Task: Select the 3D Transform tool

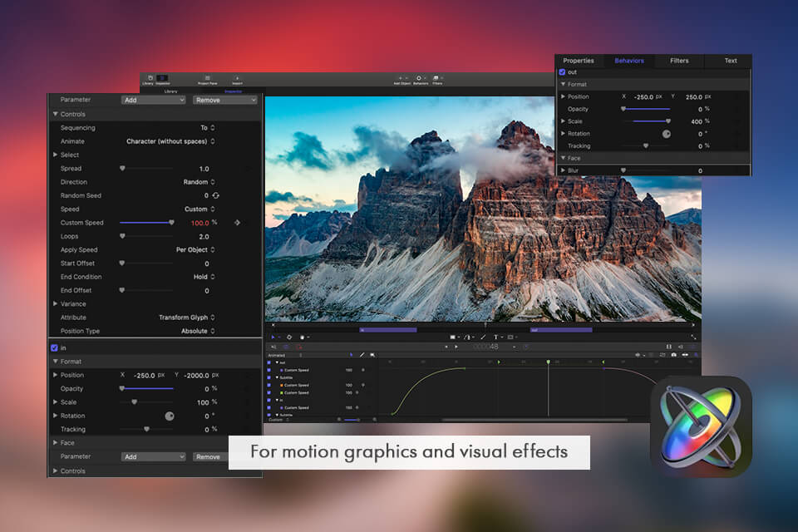Action: tap(289, 337)
